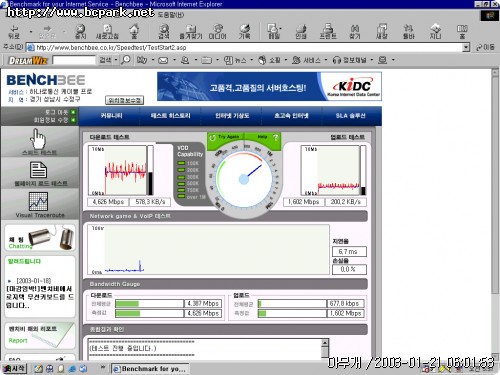500x375 pixels.
Task: Click the 0,0 % loss value
Action: [349, 269]
